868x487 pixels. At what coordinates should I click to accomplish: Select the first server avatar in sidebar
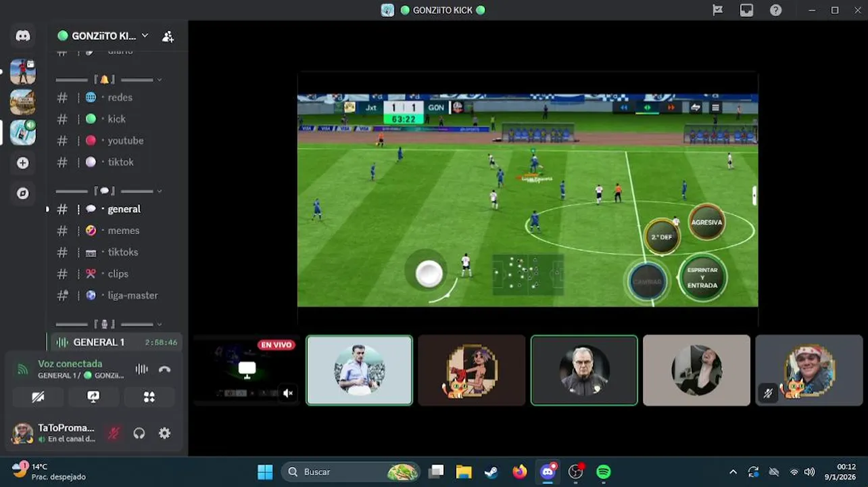23,72
